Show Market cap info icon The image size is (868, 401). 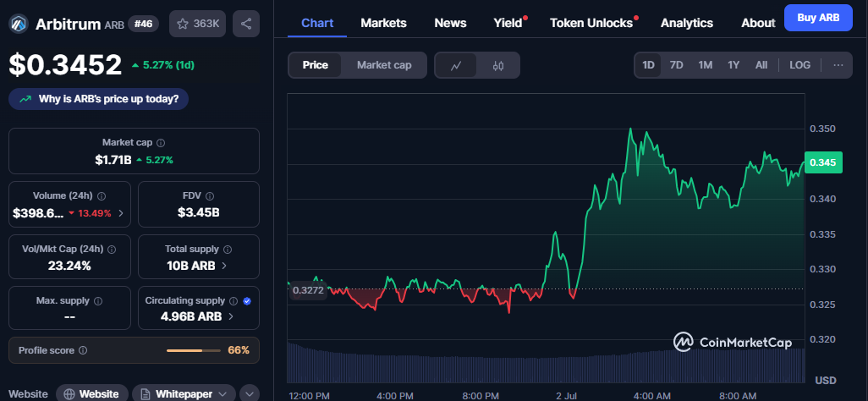tap(161, 143)
